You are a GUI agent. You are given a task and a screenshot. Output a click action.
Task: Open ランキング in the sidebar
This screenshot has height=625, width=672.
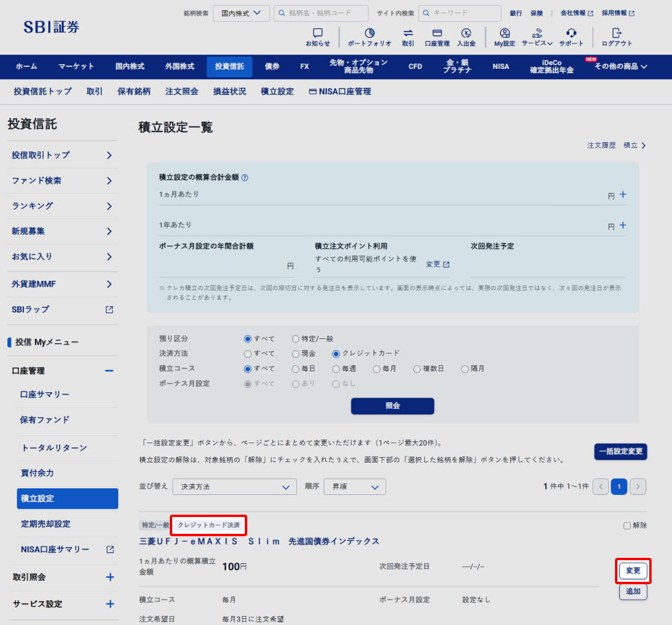pyautogui.click(x=62, y=206)
